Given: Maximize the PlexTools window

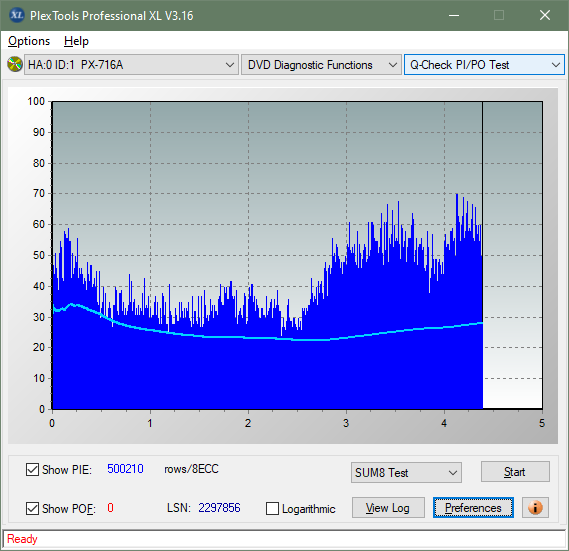Looking at the screenshot, I should pyautogui.click(x=499, y=15).
